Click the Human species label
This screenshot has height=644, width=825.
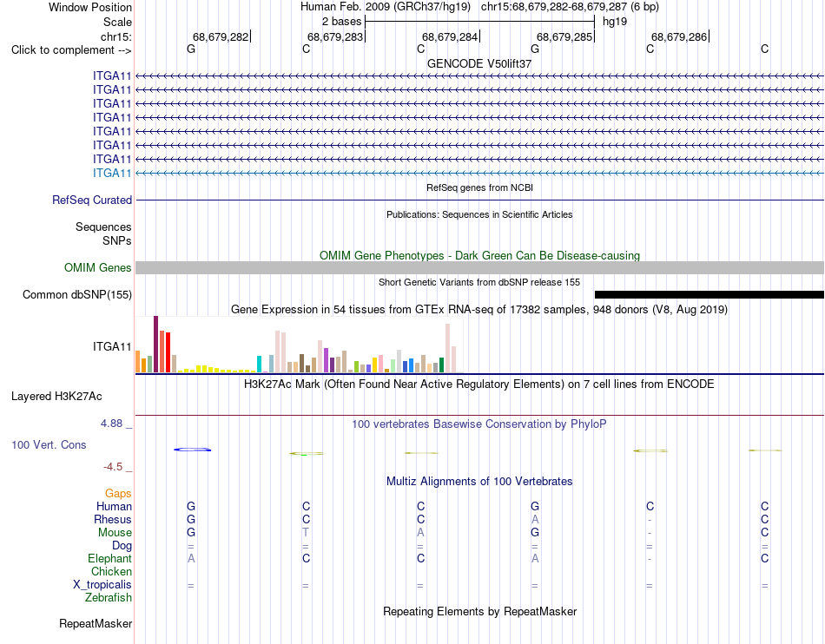(x=114, y=506)
